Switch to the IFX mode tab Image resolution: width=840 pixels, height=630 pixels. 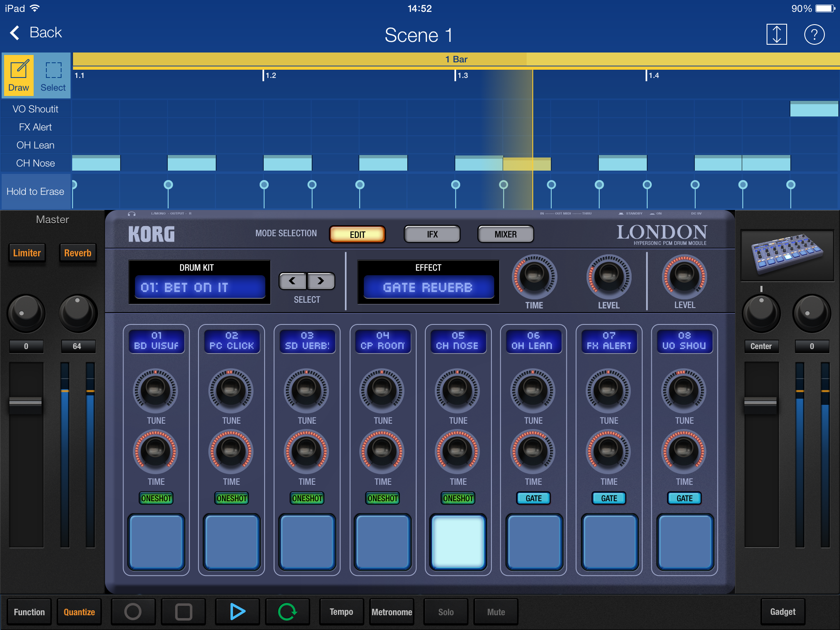[x=432, y=234]
